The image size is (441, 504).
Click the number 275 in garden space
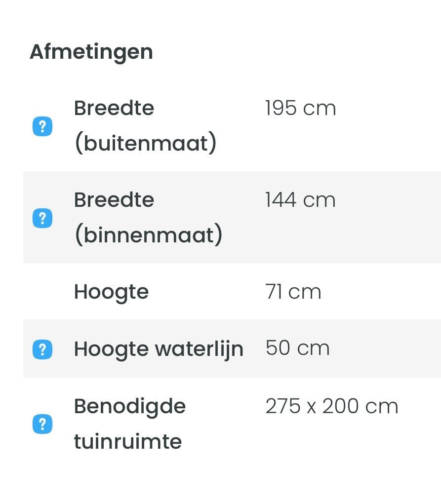pos(283,406)
